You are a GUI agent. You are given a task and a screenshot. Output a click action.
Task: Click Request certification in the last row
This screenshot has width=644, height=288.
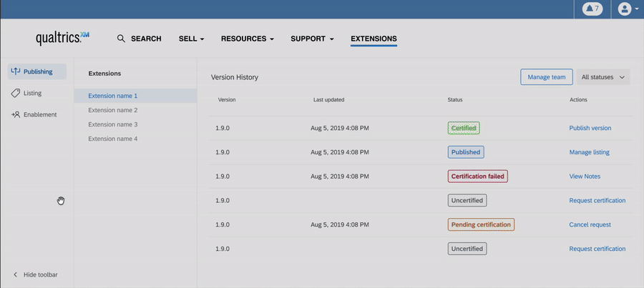(x=597, y=249)
